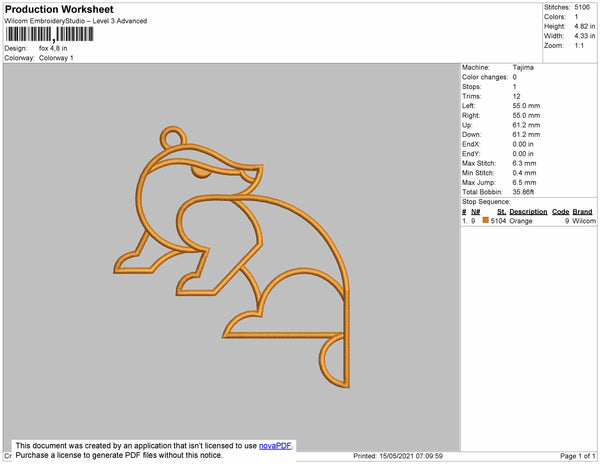Click the Total Bobbin value 35.86ft
This screenshot has width=600, height=464.
coord(523,192)
